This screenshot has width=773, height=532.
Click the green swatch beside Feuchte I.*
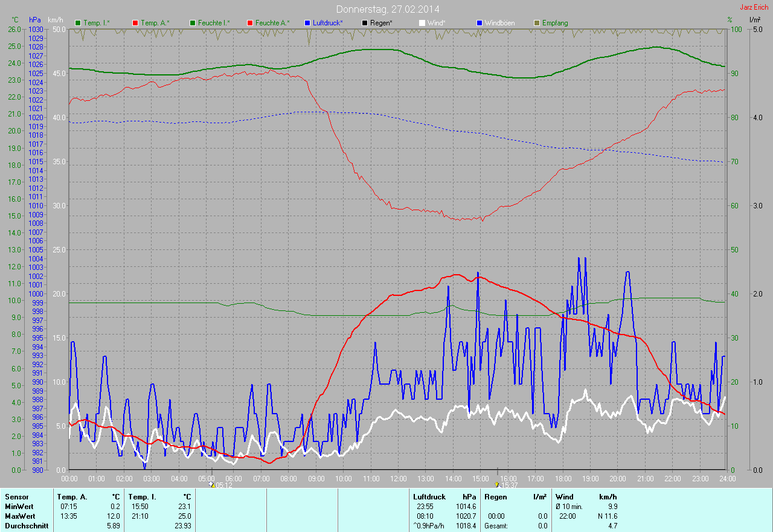(x=193, y=23)
